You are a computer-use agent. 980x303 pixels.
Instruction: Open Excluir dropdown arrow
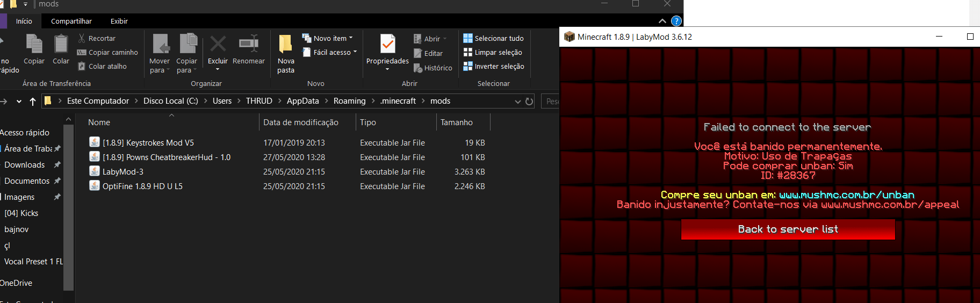coord(218,69)
